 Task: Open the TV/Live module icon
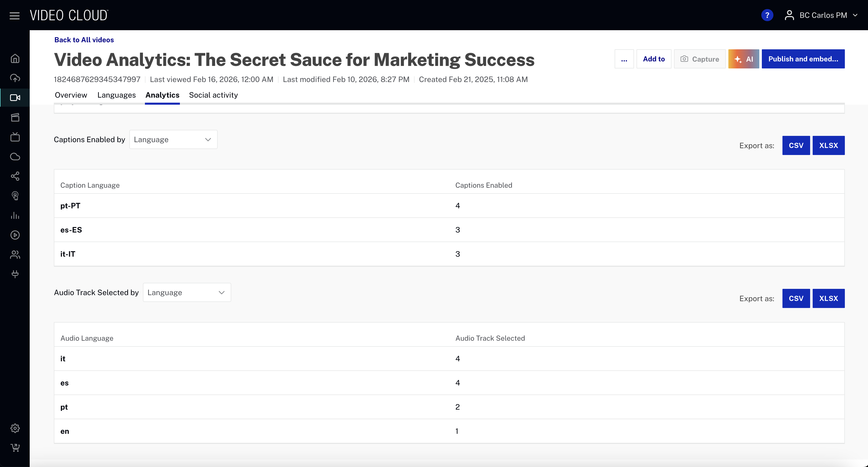coord(15,137)
